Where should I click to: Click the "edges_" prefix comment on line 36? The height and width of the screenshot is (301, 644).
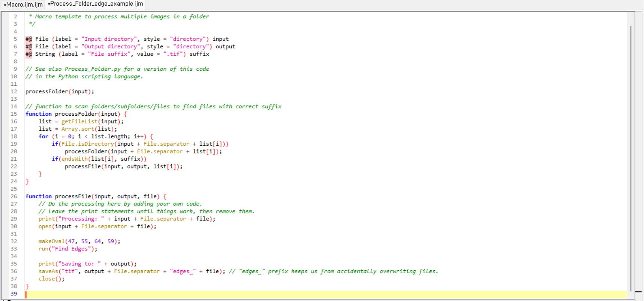coord(333,271)
